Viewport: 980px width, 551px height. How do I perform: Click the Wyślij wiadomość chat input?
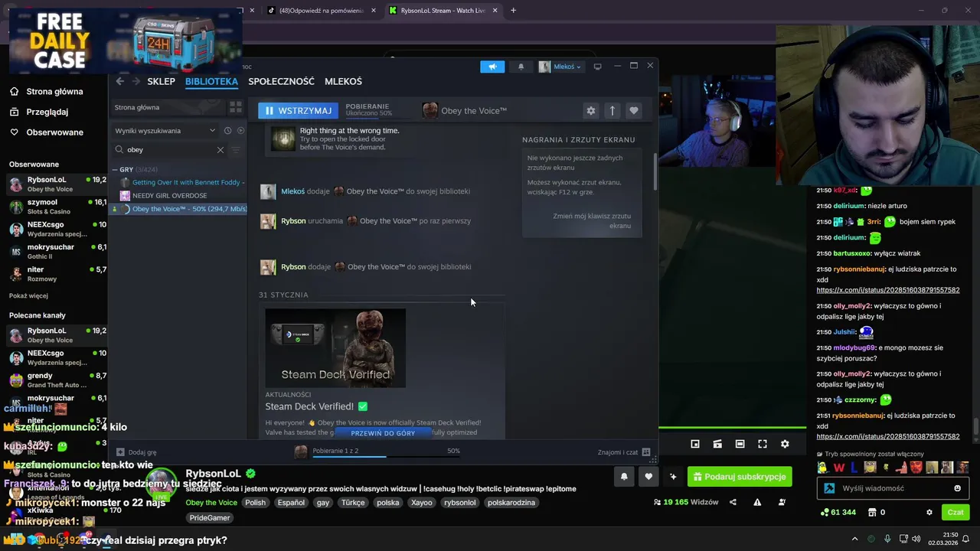pyautogui.click(x=893, y=488)
